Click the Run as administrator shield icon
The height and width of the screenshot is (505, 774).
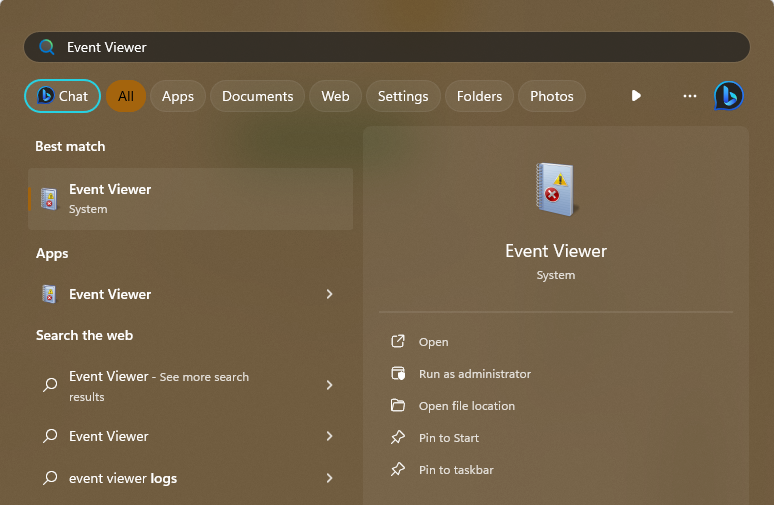(398, 374)
